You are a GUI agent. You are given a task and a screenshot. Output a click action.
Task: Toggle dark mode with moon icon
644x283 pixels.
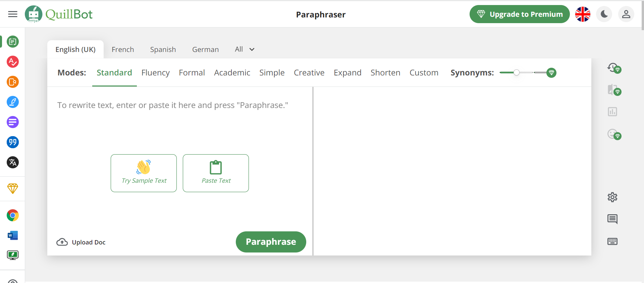coord(604,14)
